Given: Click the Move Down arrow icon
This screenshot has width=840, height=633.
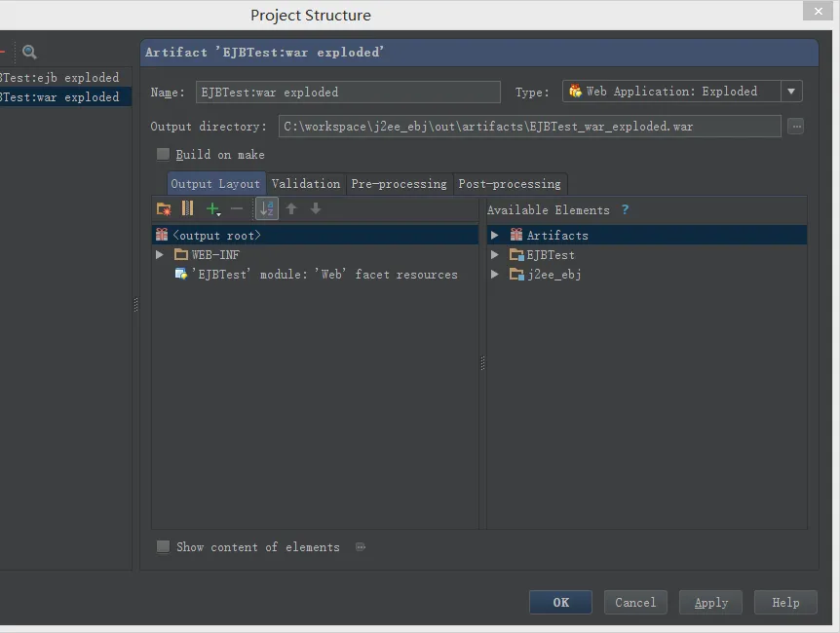Looking at the screenshot, I should pyautogui.click(x=316, y=208).
